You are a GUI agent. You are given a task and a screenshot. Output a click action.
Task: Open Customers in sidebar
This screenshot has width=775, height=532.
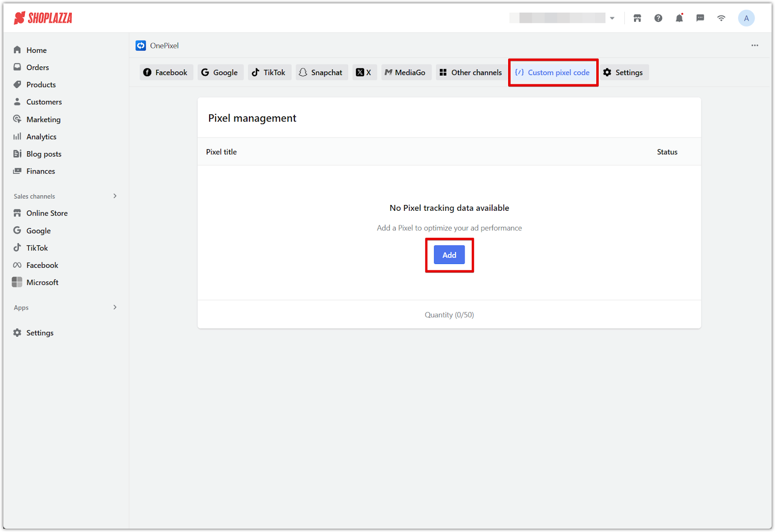coord(44,102)
